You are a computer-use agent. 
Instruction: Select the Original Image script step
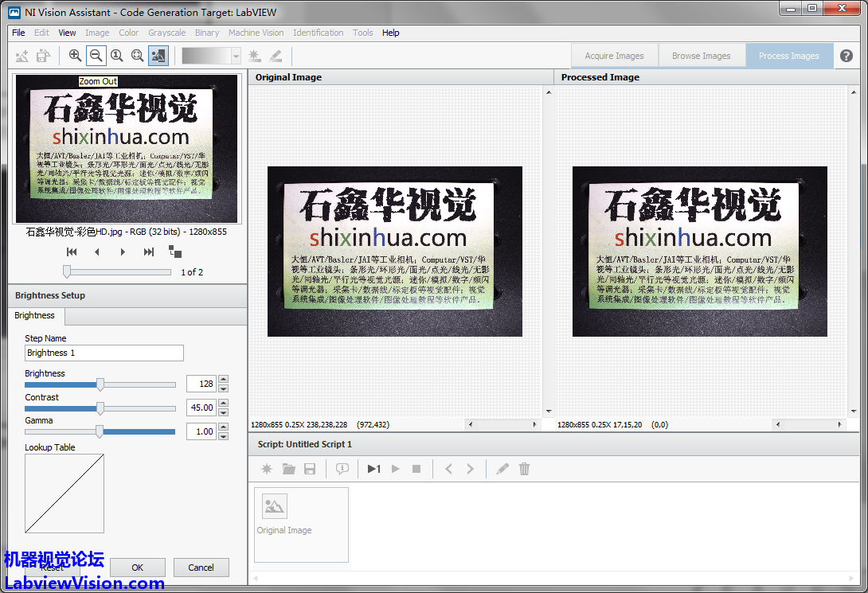click(x=301, y=525)
